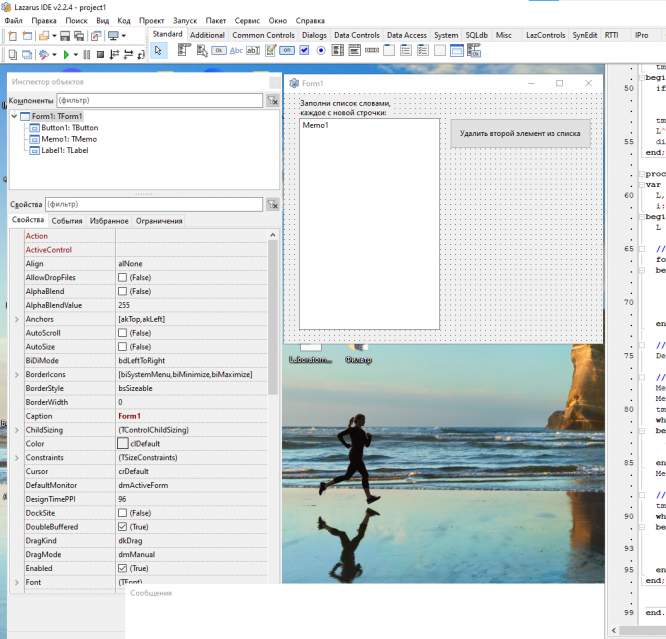Click 'Удалить второй элемент из списка' button
Viewport: 666px width, 639px height.
tap(520, 132)
